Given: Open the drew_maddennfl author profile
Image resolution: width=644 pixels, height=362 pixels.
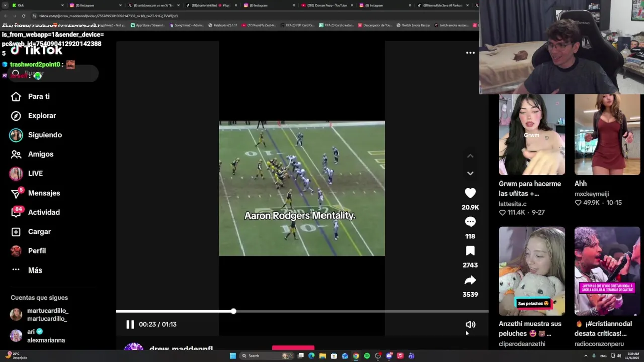Looking at the screenshot, I should click(181, 349).
